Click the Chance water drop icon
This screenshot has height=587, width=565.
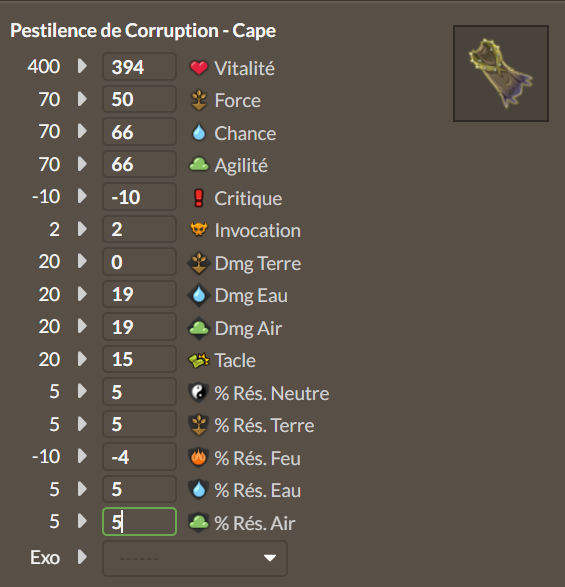pos(199,133)
